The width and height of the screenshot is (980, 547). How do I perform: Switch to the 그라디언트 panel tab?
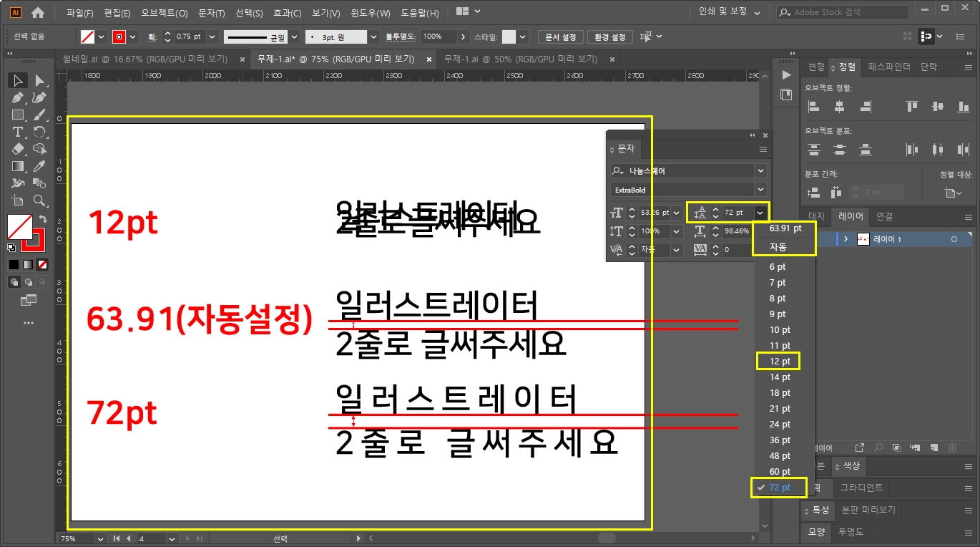861,488
